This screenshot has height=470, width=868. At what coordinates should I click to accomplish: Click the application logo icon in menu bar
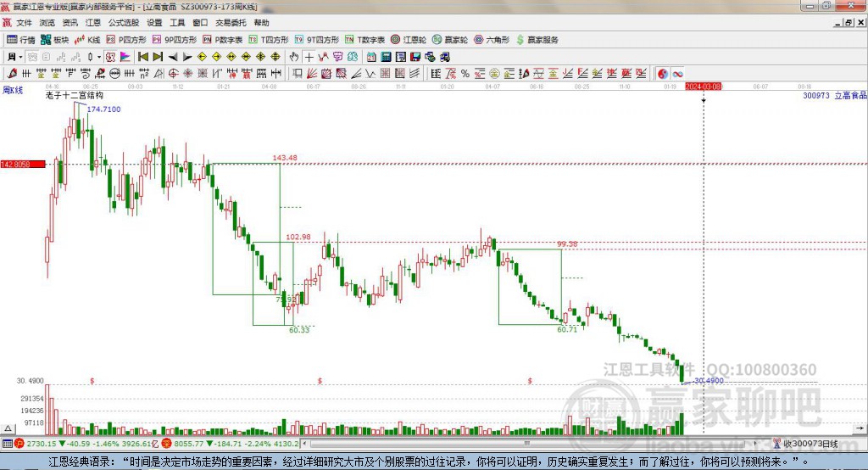pos(7,23)
